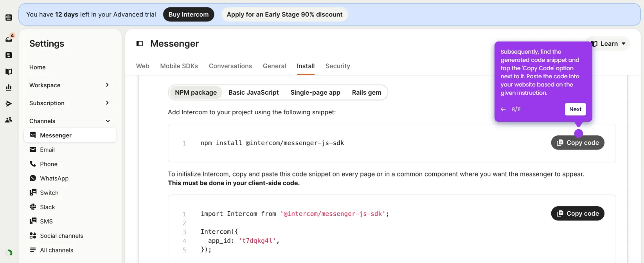
Task: Open the Knowledge book icon in the sidebar
Action: tap(9, 72)
